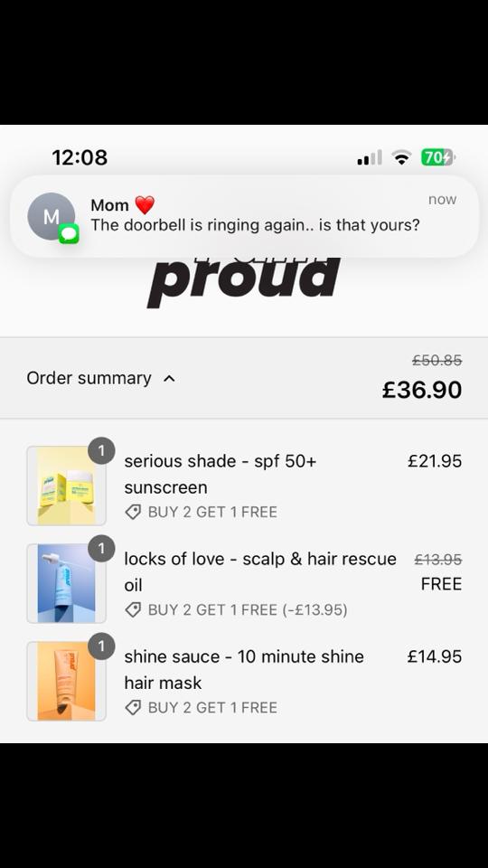Viewport: 488px width, 868px height.
Task: Collapse the Order summary chevron
Action: [169, 379]
